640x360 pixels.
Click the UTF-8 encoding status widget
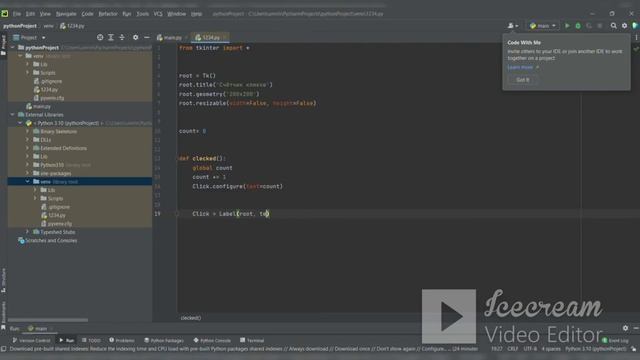pos(530,349)
